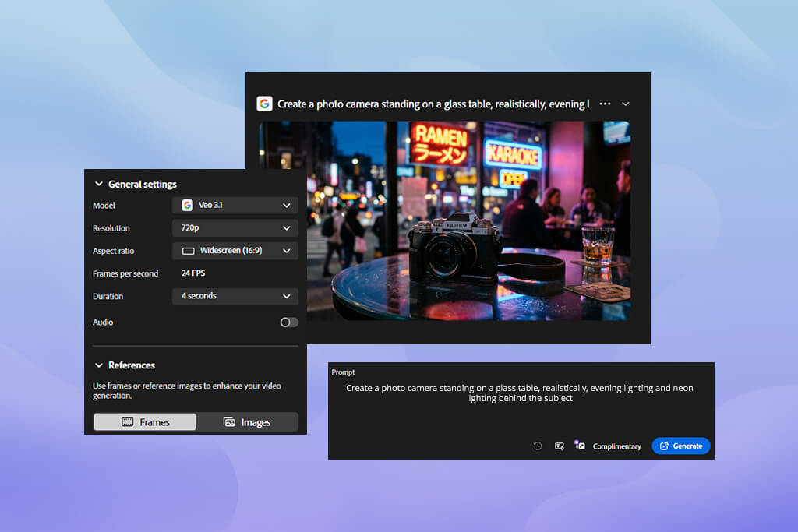Screen dimensions: 798x532
Task: Select the Frames reference tab
Action: pyautogui.click(x=145, y=422)
